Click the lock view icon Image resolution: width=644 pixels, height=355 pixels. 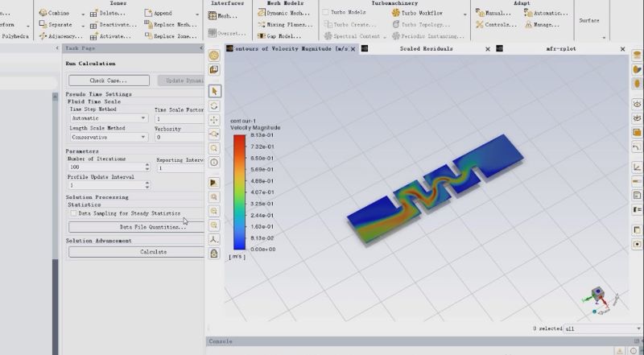pos(214,253)
